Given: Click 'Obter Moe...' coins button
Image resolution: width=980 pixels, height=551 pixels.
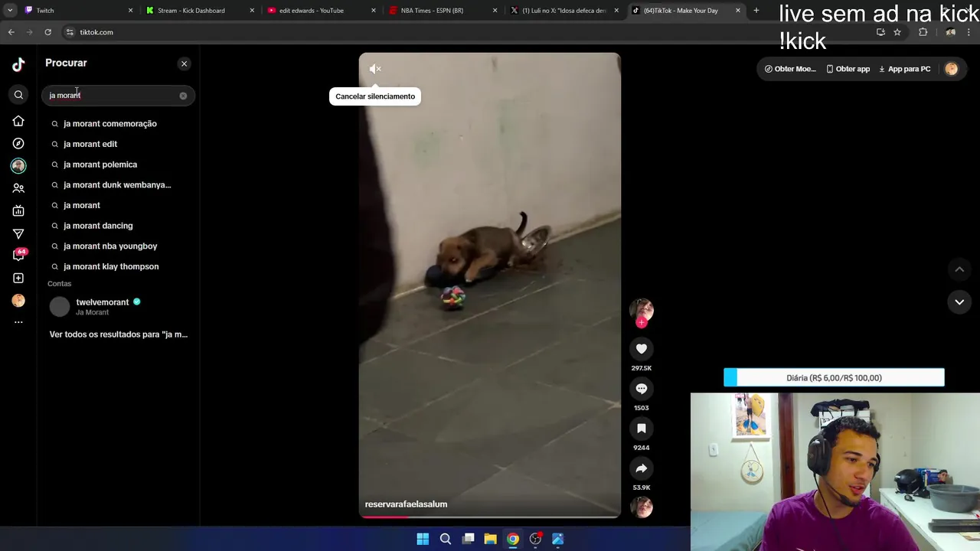Looking at the screenshot, I should coord(790,69).
